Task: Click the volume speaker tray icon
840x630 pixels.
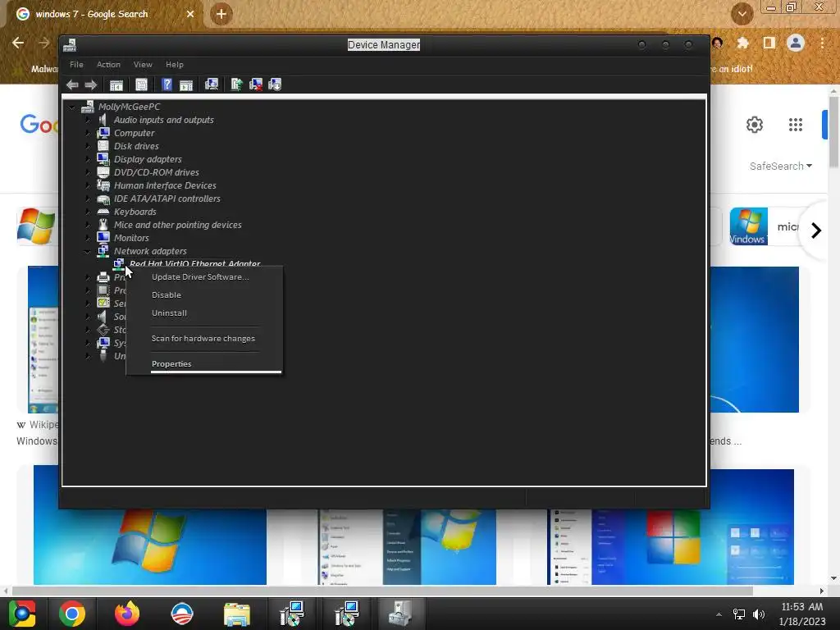Action: (x=759, y=614)
